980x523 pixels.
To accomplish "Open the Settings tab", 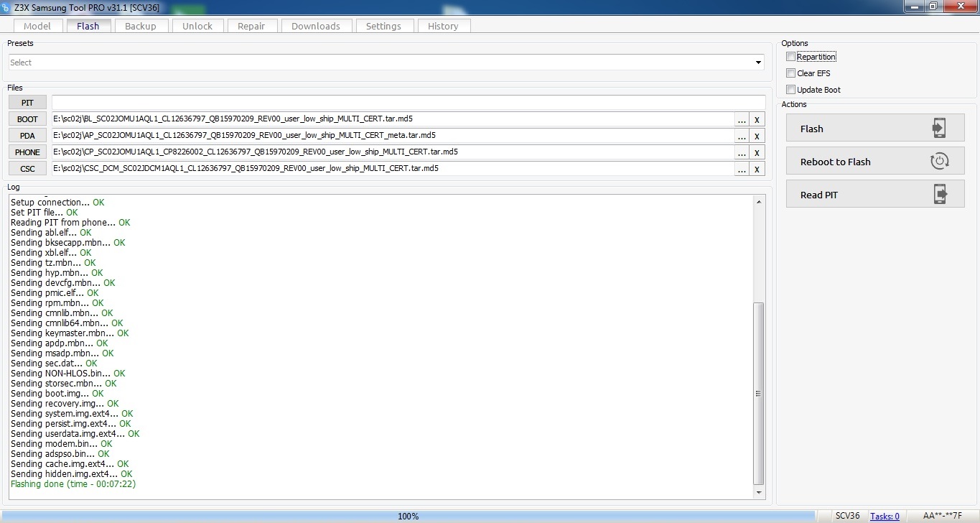I will pyautogui.click(x=383, y=26).
